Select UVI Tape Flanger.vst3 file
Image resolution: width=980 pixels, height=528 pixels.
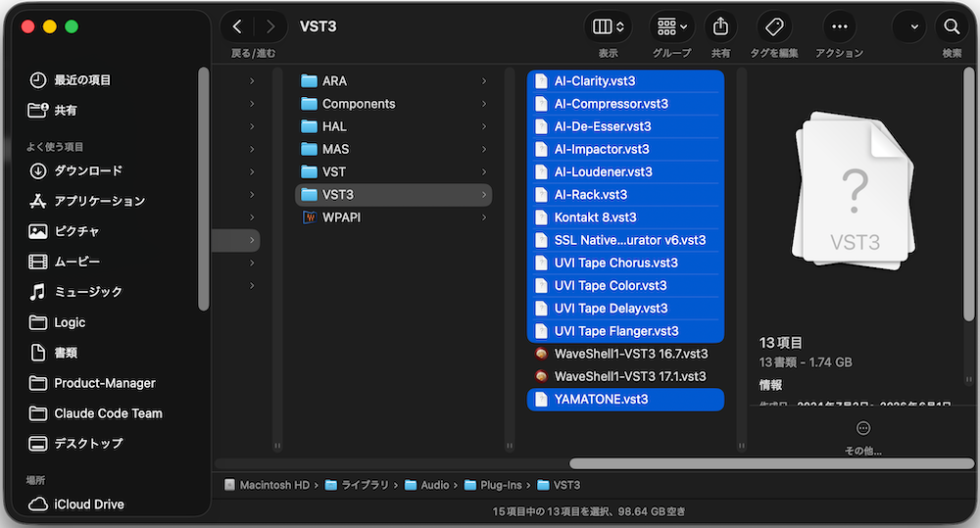[625, 331]
